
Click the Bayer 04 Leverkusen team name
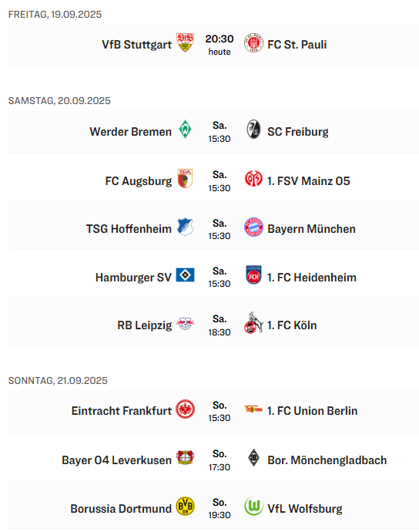[116, 460]
